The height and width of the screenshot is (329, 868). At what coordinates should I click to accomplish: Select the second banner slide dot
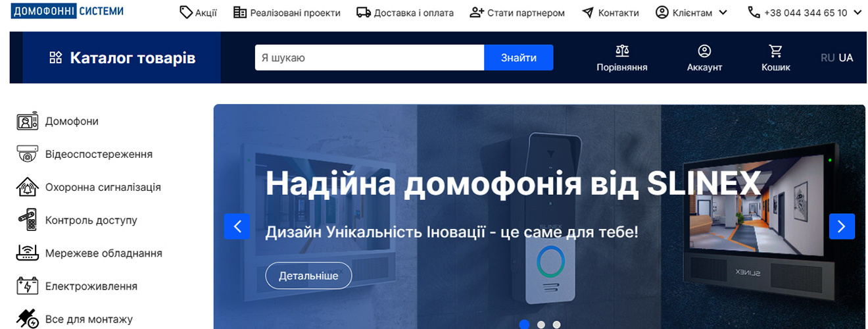point(541,324)
